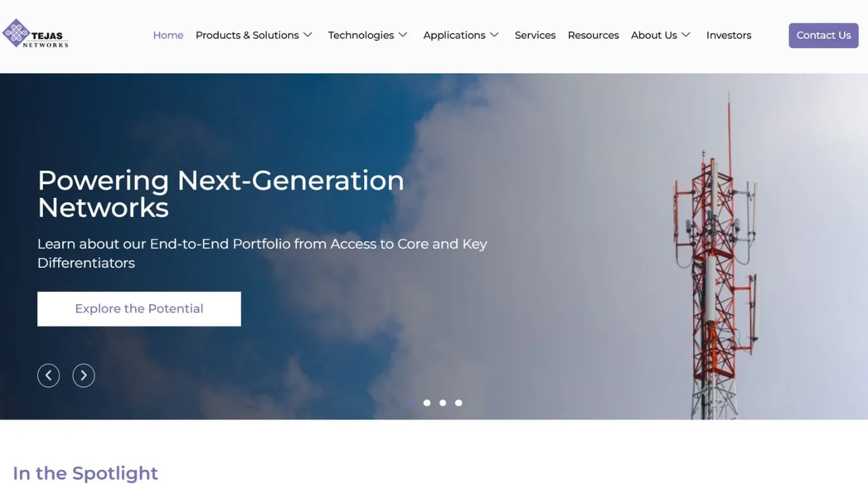The image size is (868, 484).
Task: Select the third carousel dot
Action: (442, 402)
